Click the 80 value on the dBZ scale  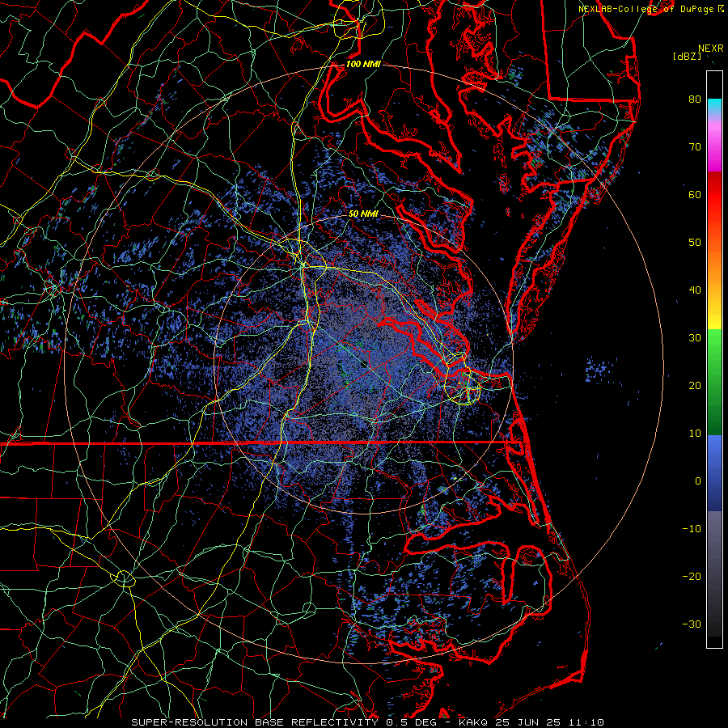pos(695,99)
